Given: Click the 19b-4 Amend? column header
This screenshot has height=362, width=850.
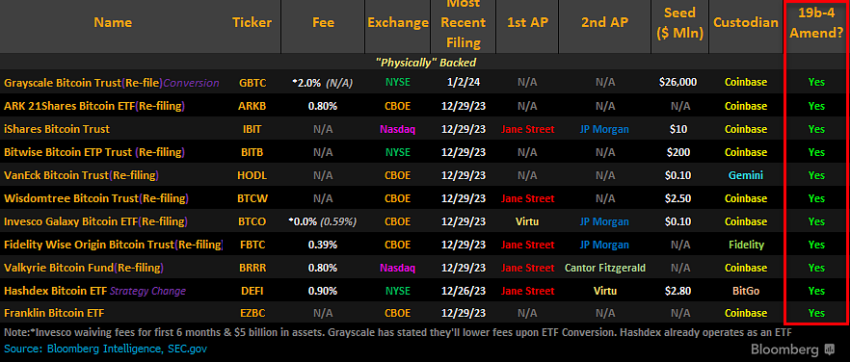Looking at the screenshot, I should [816, 22].
